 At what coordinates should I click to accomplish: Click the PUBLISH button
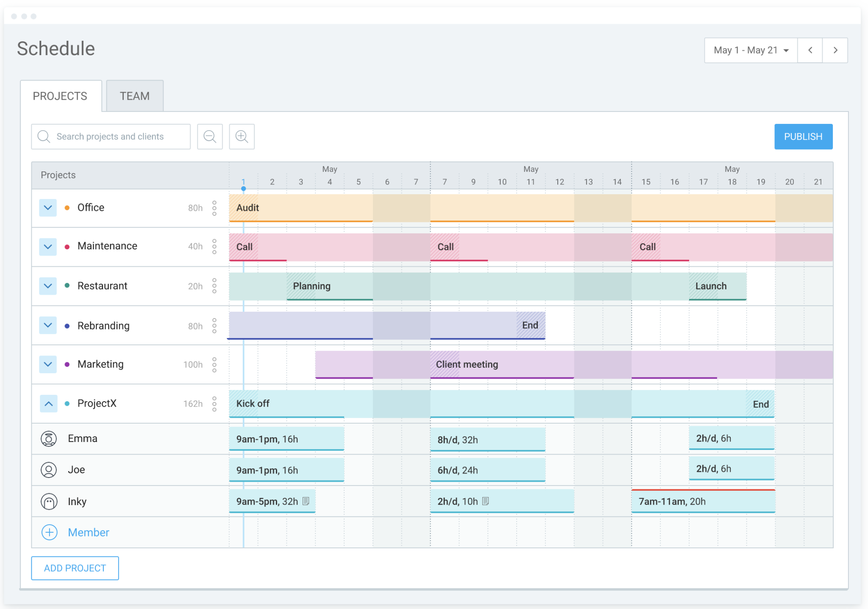pos(803,137)
